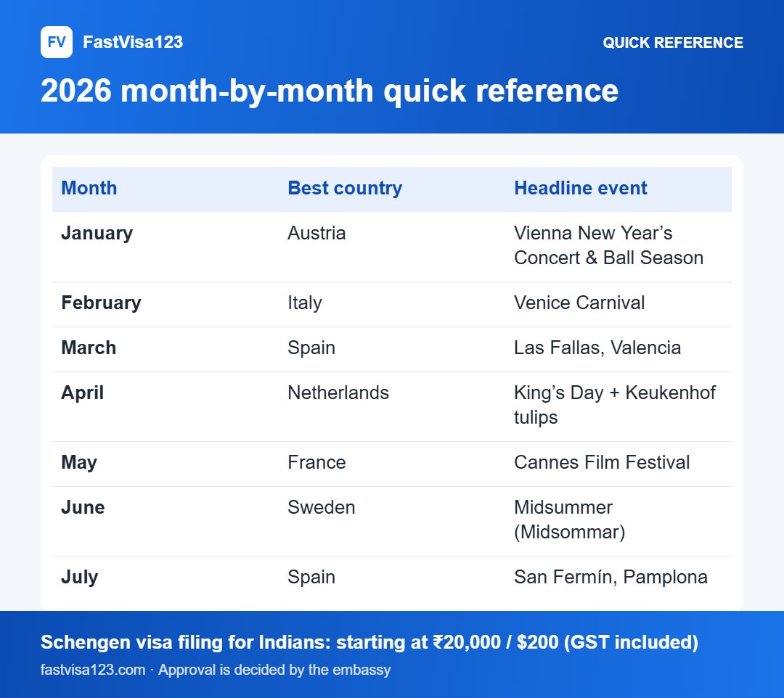Click the Netherlands cell
This screenshot has width=784, height=698.
coord(338,393)
